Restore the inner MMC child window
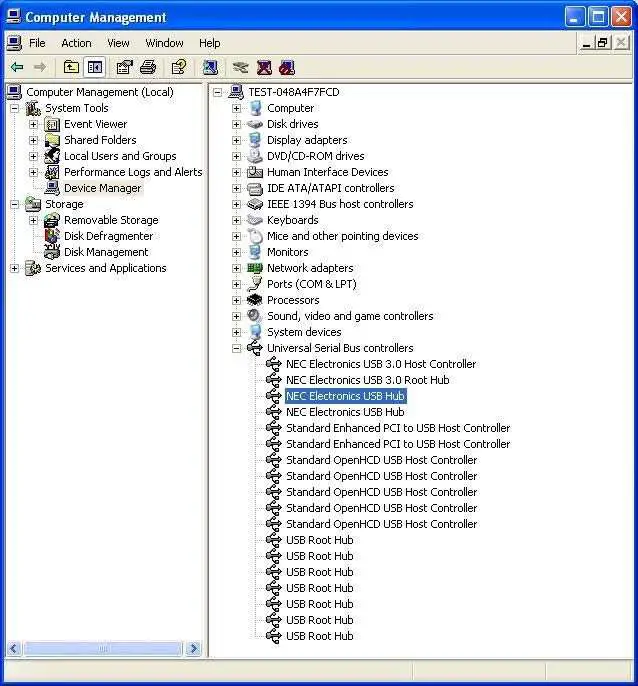Screen dimensions: 638x686 (x=603, y=42)
